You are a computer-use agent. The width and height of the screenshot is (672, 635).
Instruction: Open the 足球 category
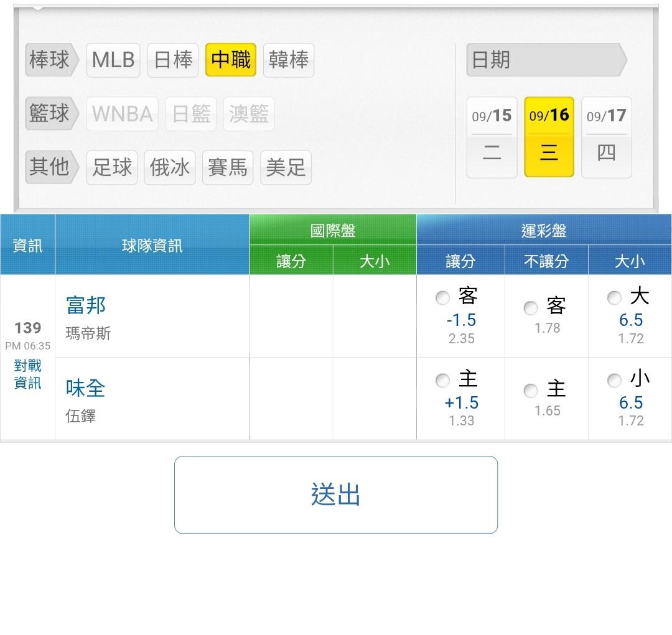tap(112, 167)
